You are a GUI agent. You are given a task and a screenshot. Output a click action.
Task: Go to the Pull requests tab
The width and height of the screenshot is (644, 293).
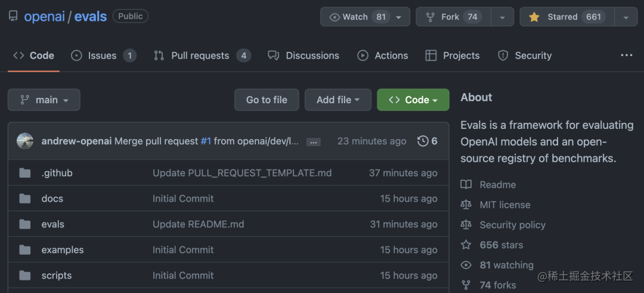pyautogui.click(x=202, y=55)
